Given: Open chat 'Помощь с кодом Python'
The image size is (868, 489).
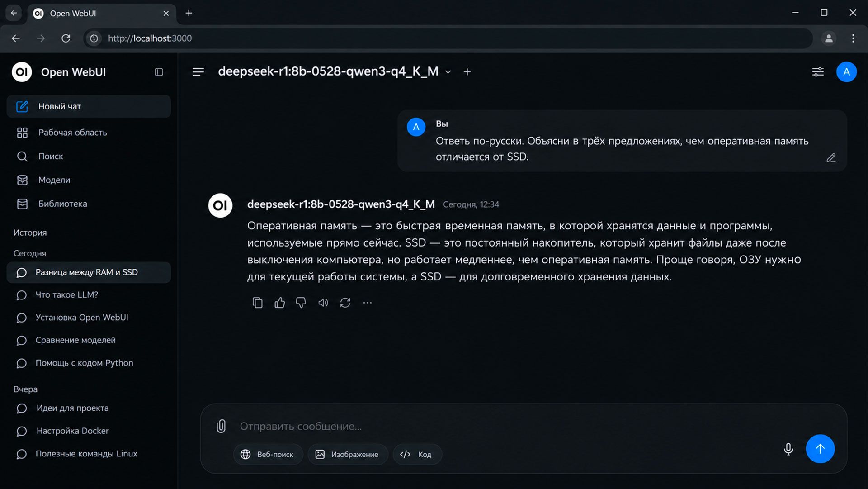Looking at the screenshot, I should (x=89, y=363).
